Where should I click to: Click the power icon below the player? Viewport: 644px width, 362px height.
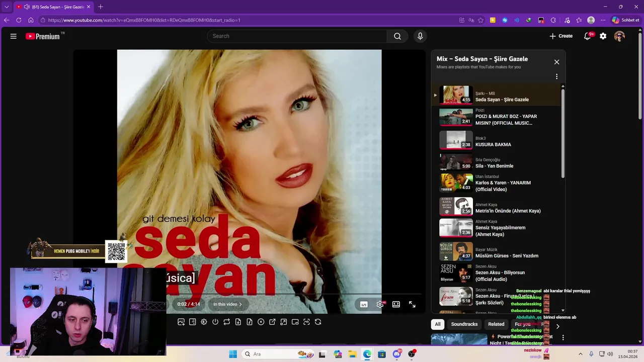[x=215, y=322]
